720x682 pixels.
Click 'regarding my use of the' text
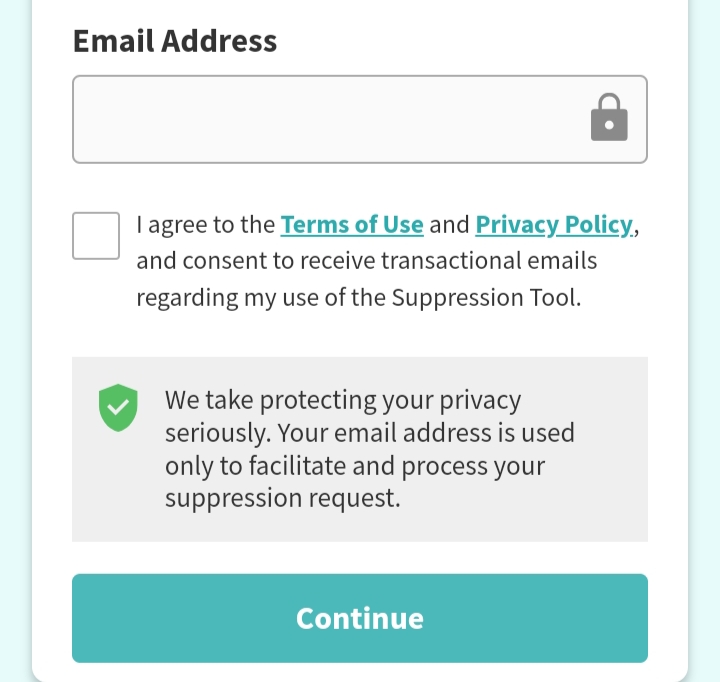pyautogui.click(x=261, y=297)
